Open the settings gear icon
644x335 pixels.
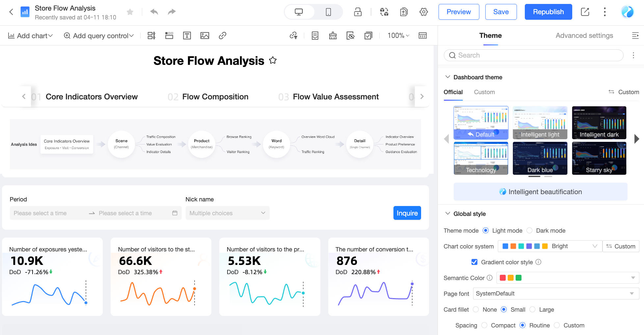click(x=424, y=12)
